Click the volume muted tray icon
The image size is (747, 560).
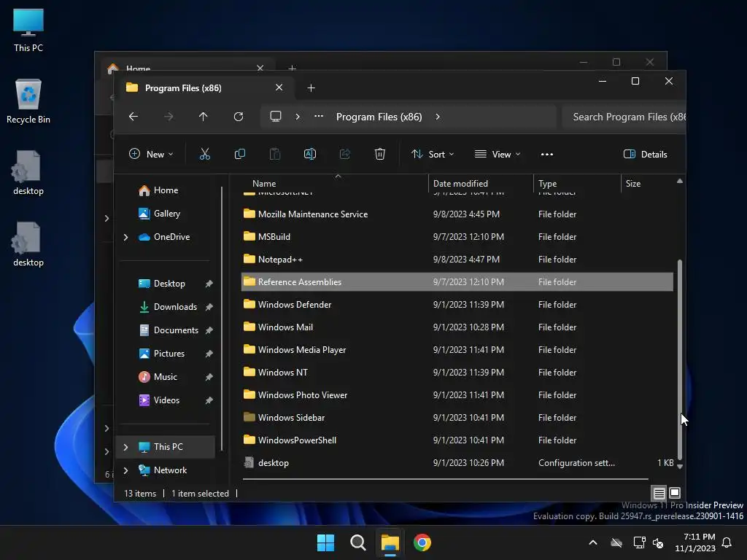pyautogui.click(x=658, y=542)
